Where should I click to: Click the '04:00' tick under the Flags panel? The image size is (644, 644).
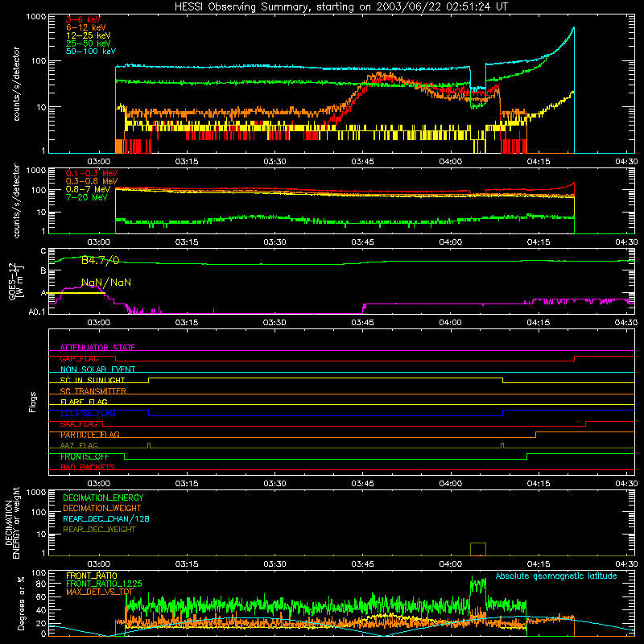451,484
